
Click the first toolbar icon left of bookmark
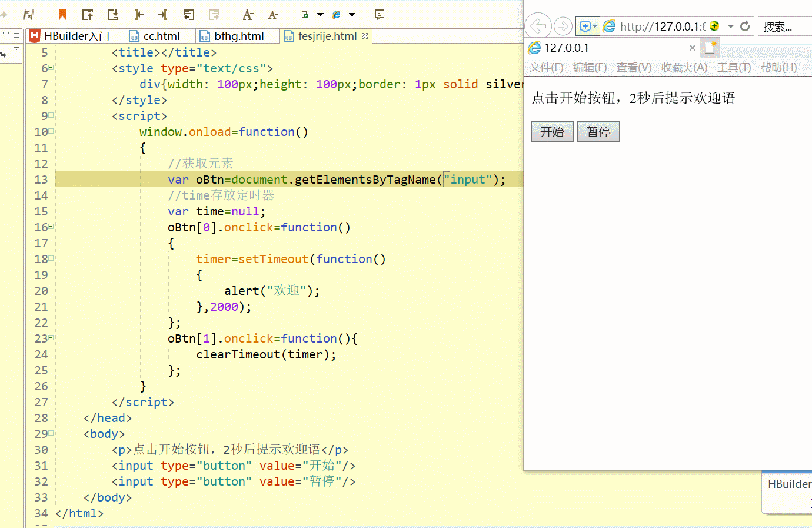(x=28, y=15)
